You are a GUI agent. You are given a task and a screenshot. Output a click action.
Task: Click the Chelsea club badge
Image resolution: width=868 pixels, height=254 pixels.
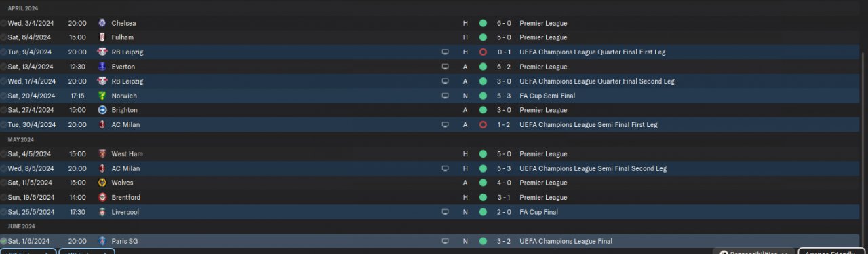[x=102, y=23]
